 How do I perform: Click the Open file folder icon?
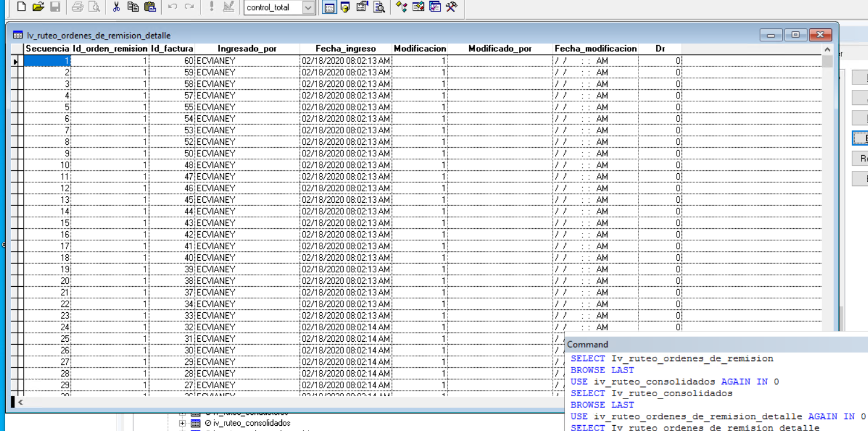[x=38, y=7]
